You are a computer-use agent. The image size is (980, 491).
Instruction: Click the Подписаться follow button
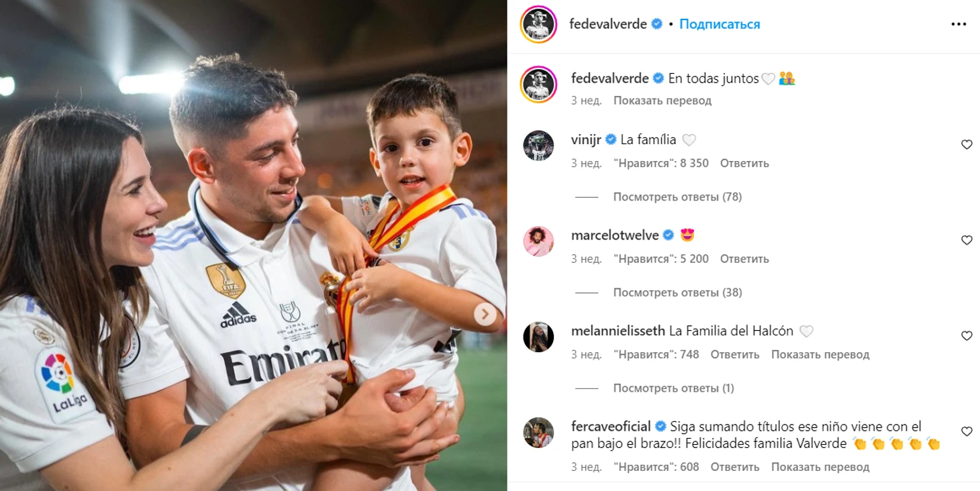pos(720,24)
